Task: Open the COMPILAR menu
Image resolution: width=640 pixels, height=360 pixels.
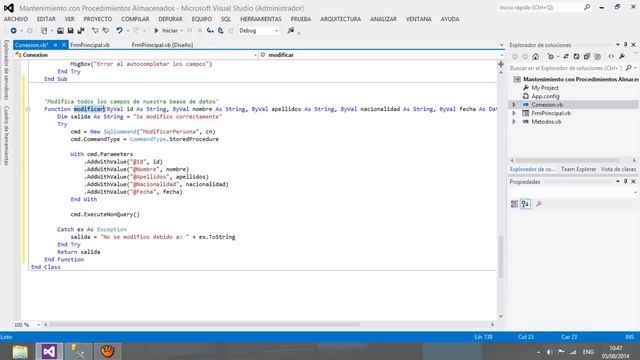Action: pyautogui.click(x=135, y=19)
